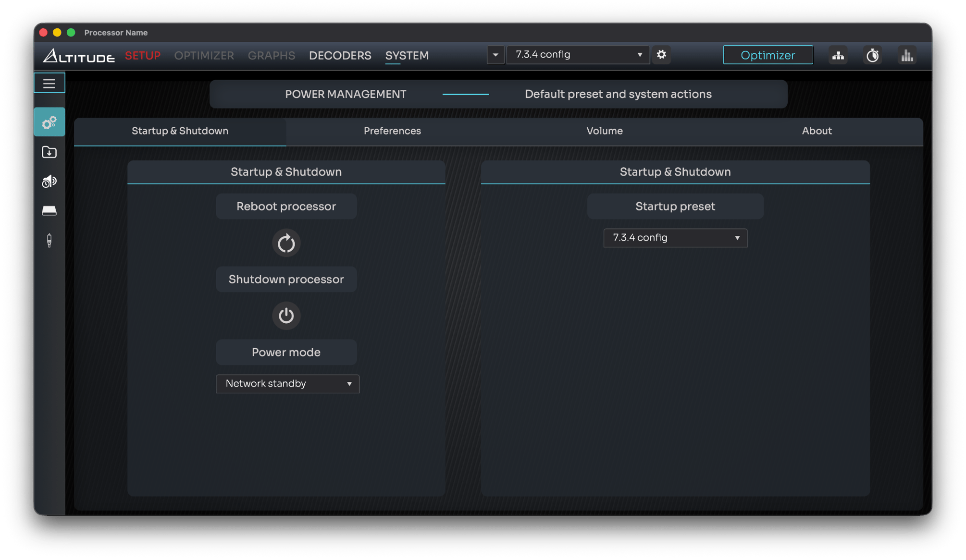Open the DECODERS menu
The width and height of the screenshot is (966, 560).
tap(340, 56)
